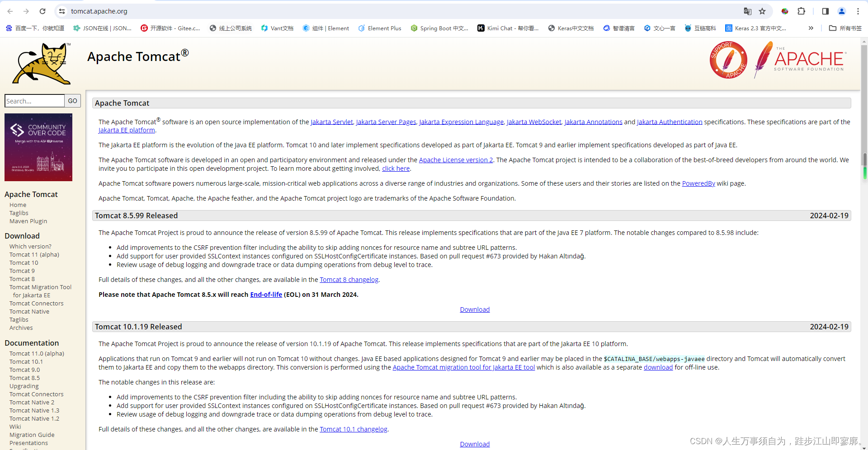868x450 pixels.
Task: Click the colorful extension icon in toolbar
Action: pyautogui.click(x=785, y=11)
